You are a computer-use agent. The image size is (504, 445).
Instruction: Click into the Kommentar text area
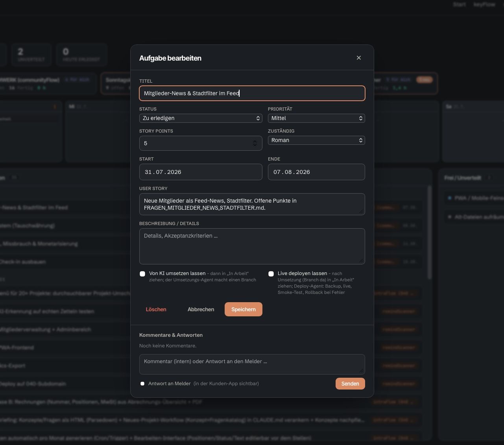(252, 364)
